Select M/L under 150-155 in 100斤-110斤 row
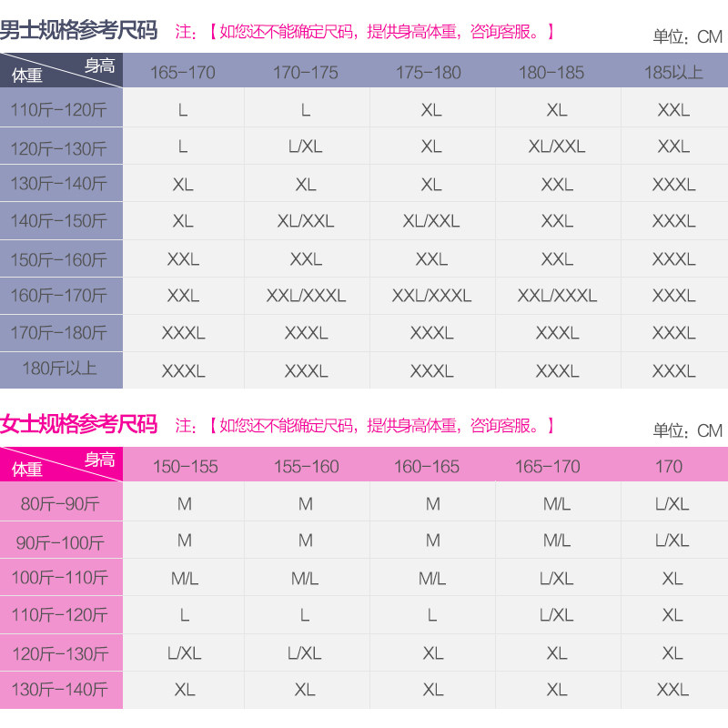728x728 pixels. 185,579
